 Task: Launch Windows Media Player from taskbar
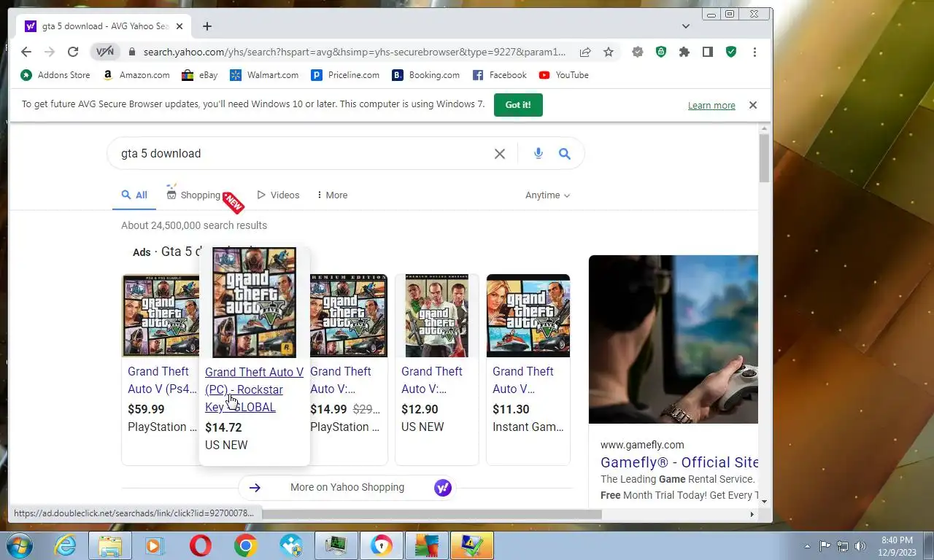pyautogui.click(x=154, y=545)
